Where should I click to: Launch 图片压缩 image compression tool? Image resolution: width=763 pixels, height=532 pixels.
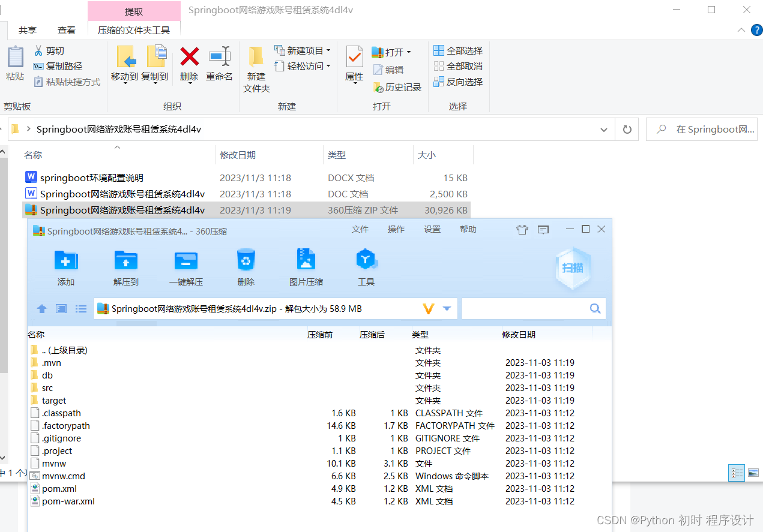click(306, 267)
